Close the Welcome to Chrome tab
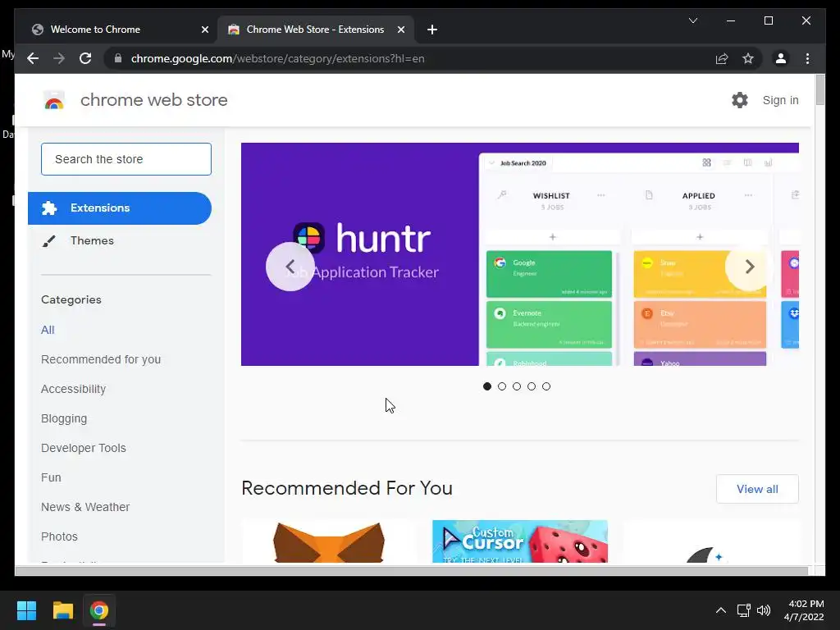The image size is (840, 630). 204,30
